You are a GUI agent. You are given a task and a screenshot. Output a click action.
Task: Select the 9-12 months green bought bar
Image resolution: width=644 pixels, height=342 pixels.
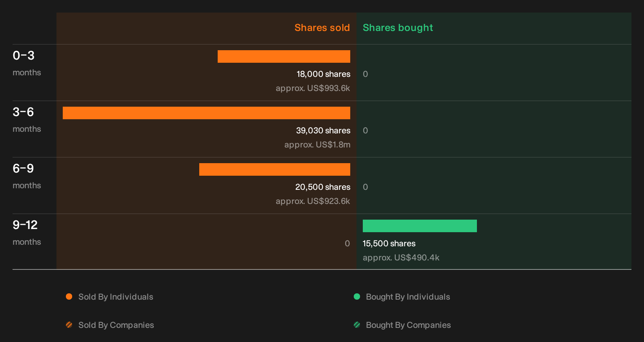[x=420, y=226]
